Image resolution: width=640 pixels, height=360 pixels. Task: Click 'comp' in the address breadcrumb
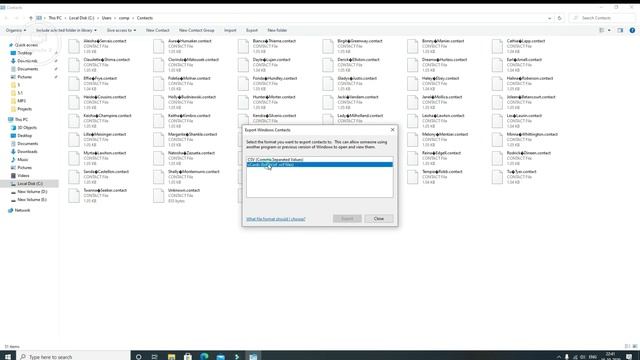click(124, 18)
